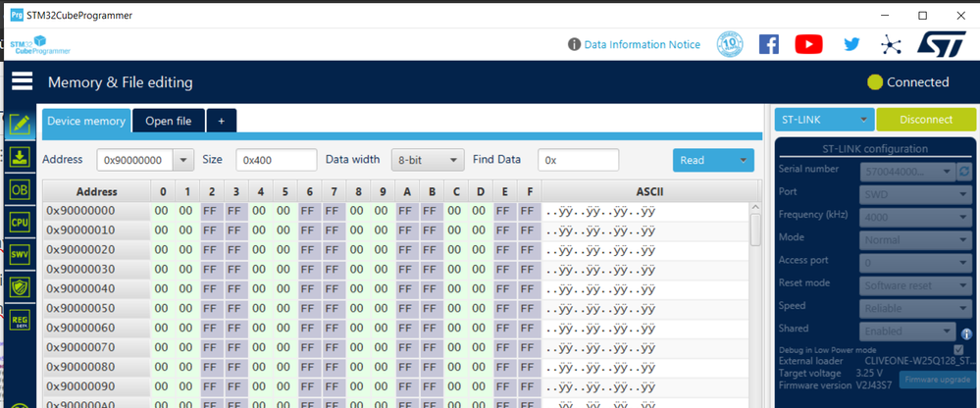Click the 10 years anniversary badge
Screen dimensions: 980x408
click(730, 44)
